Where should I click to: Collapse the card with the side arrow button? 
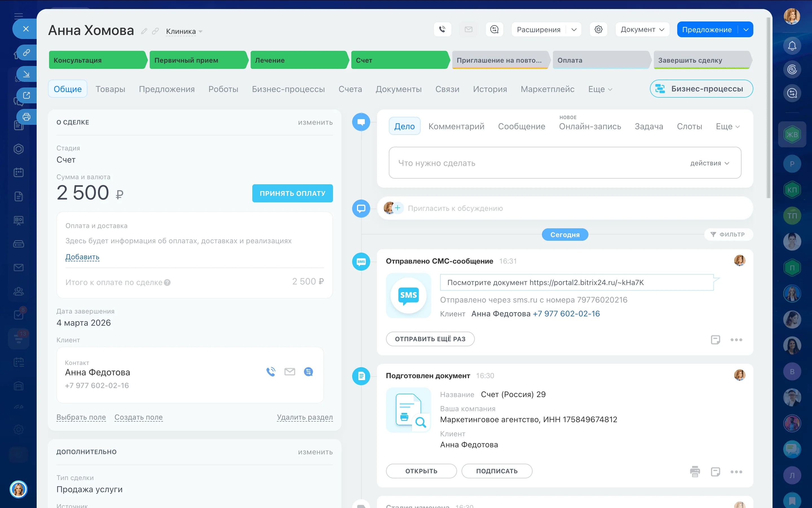27,74
